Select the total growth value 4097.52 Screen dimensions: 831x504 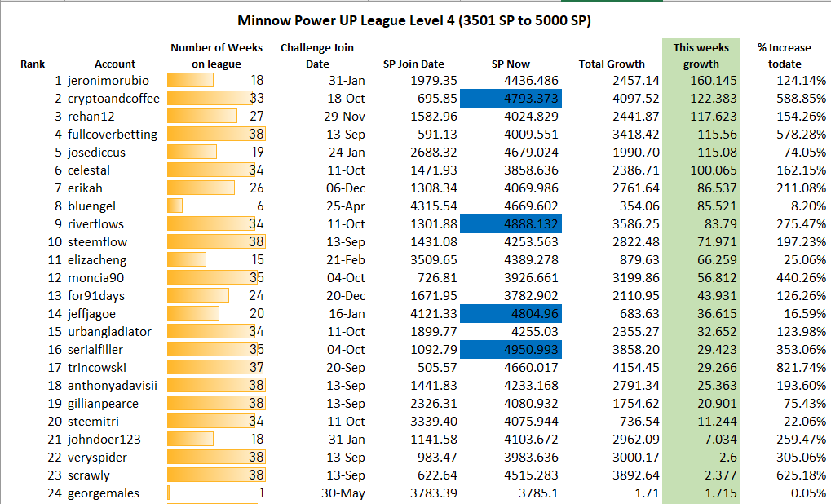click(636, 99)
